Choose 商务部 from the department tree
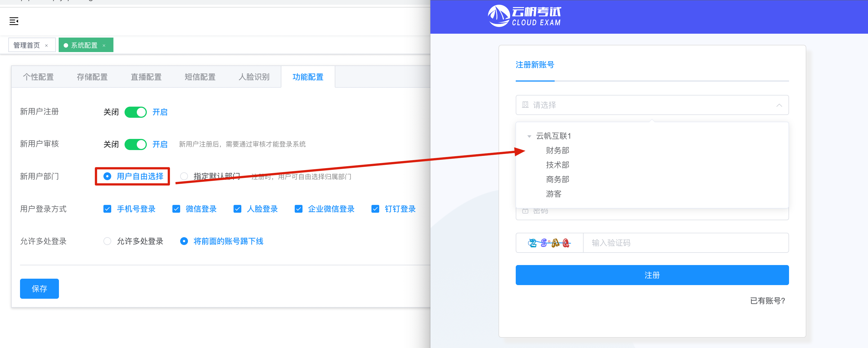The height and width of the screenshot is (348, 868). pyautogui.click(x=557, y=180)
